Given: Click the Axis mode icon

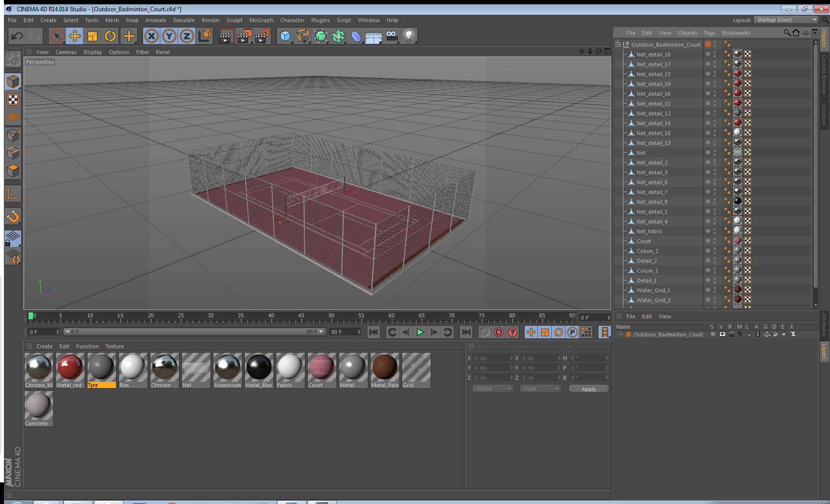Looking at the screenshot, I should click(x=13, y=194).
